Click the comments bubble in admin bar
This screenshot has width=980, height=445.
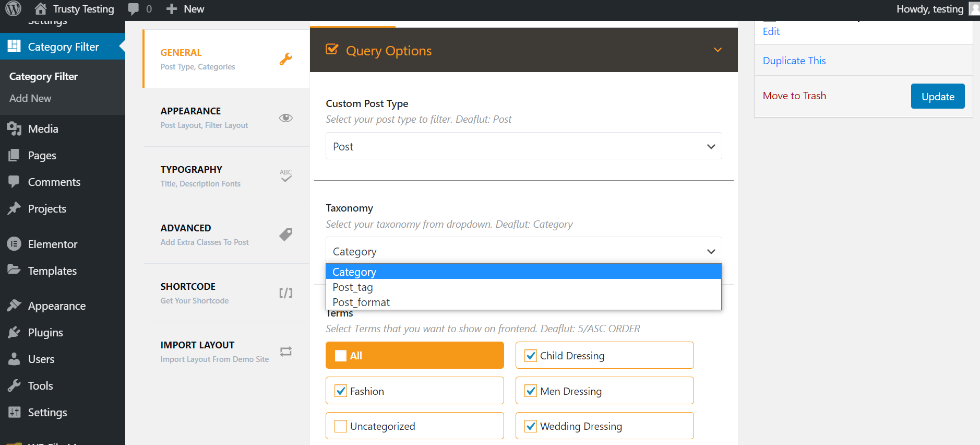(134, 9)
